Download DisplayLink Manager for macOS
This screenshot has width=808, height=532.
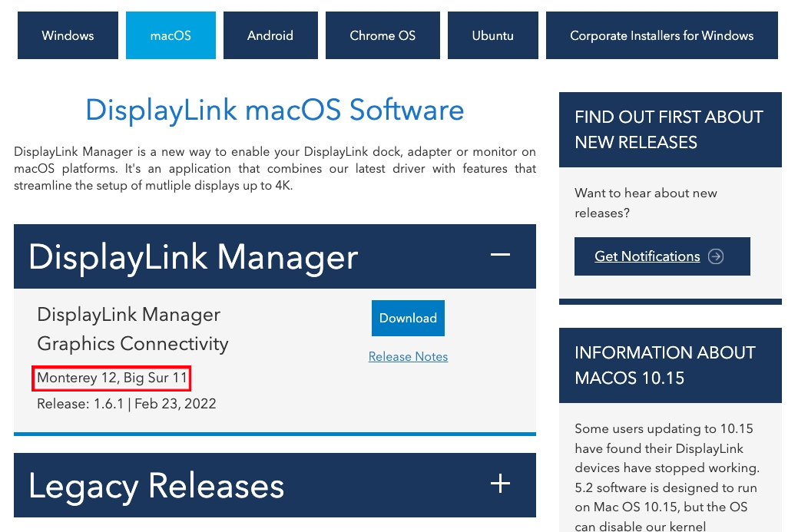click(408, 319)
